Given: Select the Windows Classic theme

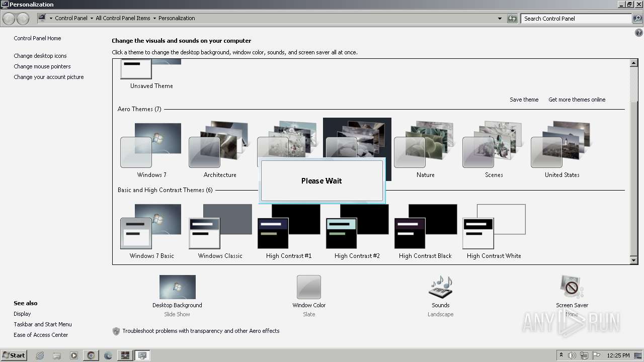Looking at the screenshot, I should pyautogui.click(x=220, y=231).
